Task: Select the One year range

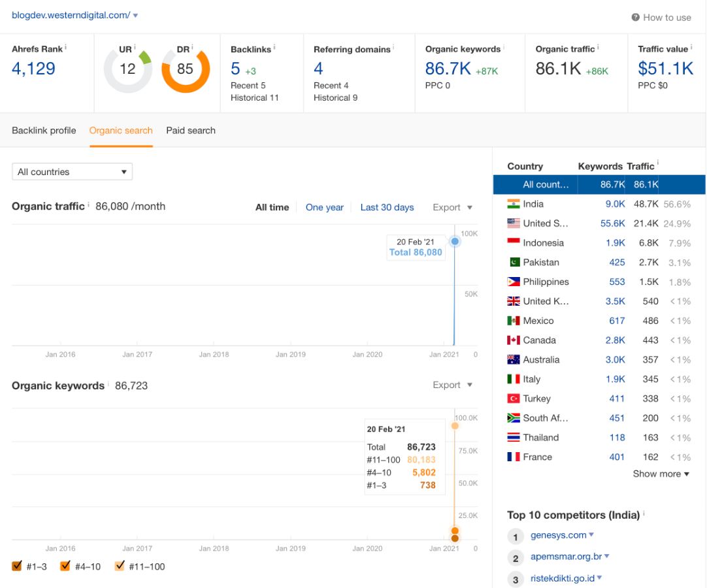Action: (x=325, y=207)
